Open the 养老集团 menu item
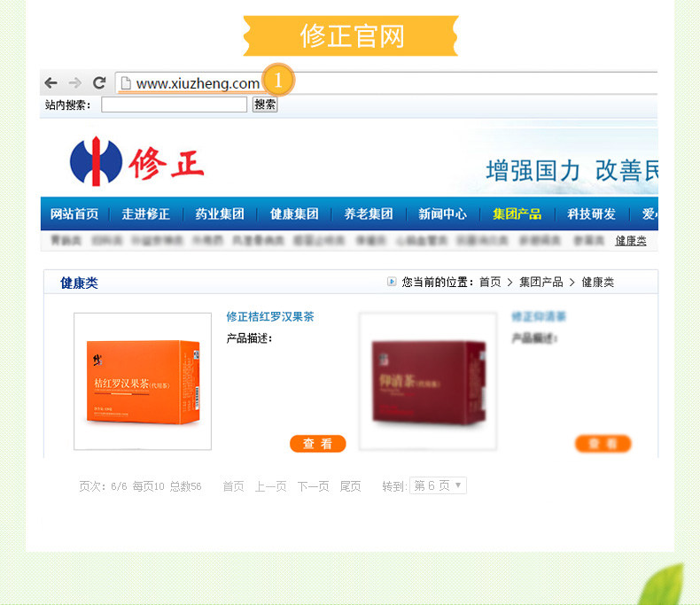This screenshot has width=700, height=605. pyautogui.click(x=369, y=214)
